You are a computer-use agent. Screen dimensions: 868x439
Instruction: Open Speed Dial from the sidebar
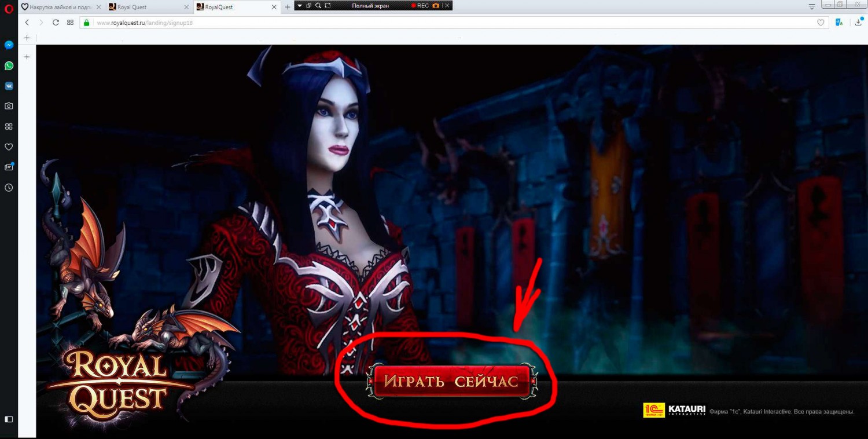coord(9,126)
